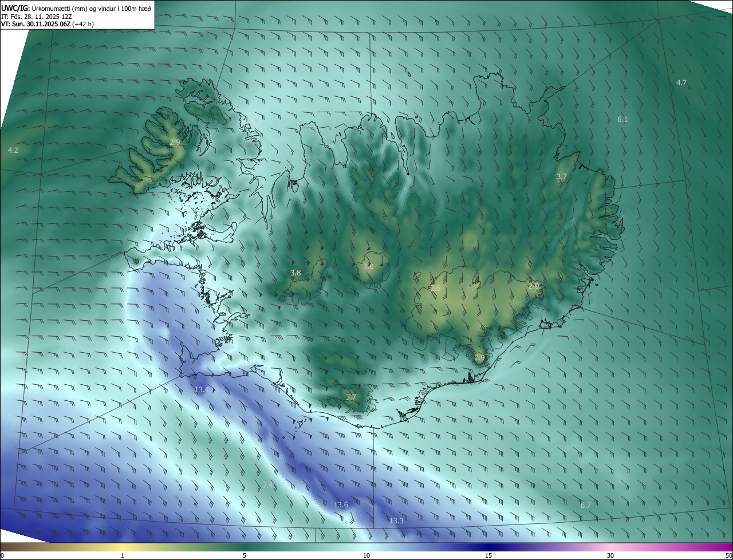Select the 4.2 value over the western sea
Screen dimensions: 733x560
[x=13, y=150]
